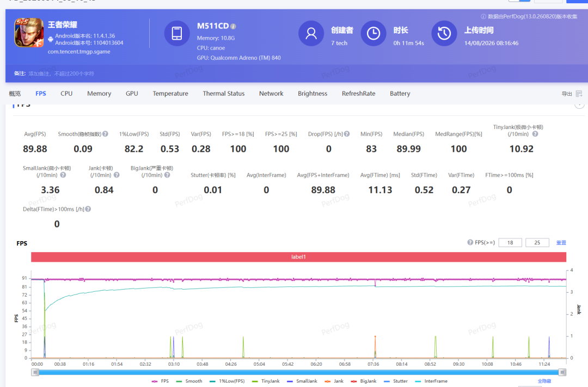Image resolution: width=588 pixels, height=387 pixels.
Task: Open the Thermal Status tab
Action: 224,94
